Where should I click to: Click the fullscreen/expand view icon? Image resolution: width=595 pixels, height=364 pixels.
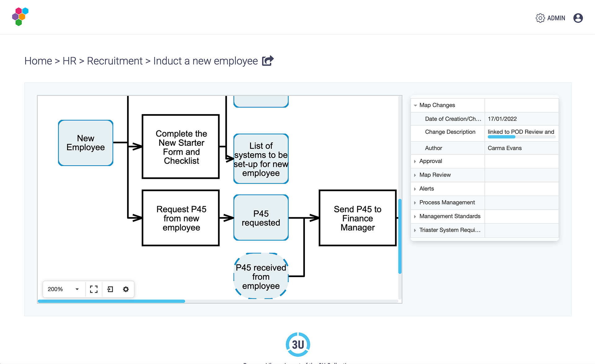[x=94, y=289]
